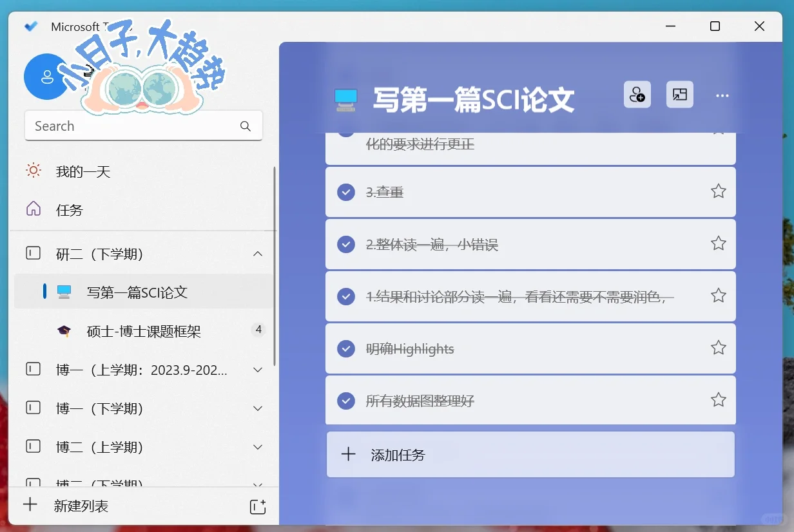Viewport: 794px width, 532px height.
Task: Click the graduation cap icon for 硕士-博士课题框架
Action: coord(63,331)
